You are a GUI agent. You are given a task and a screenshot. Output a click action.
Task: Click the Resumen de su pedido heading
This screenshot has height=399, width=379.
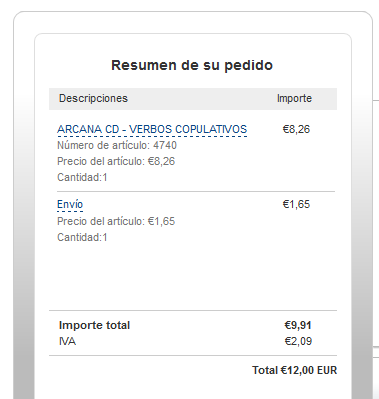coord(192,65)
